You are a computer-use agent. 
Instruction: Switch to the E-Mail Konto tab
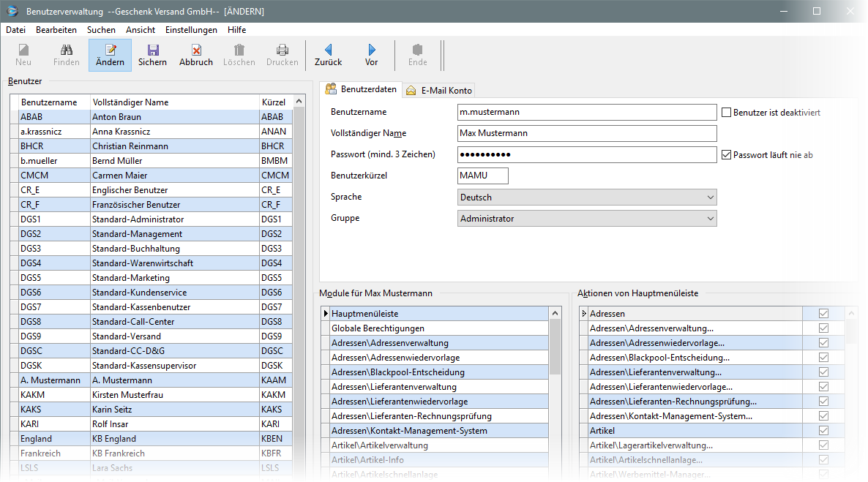tap(440, 91)
